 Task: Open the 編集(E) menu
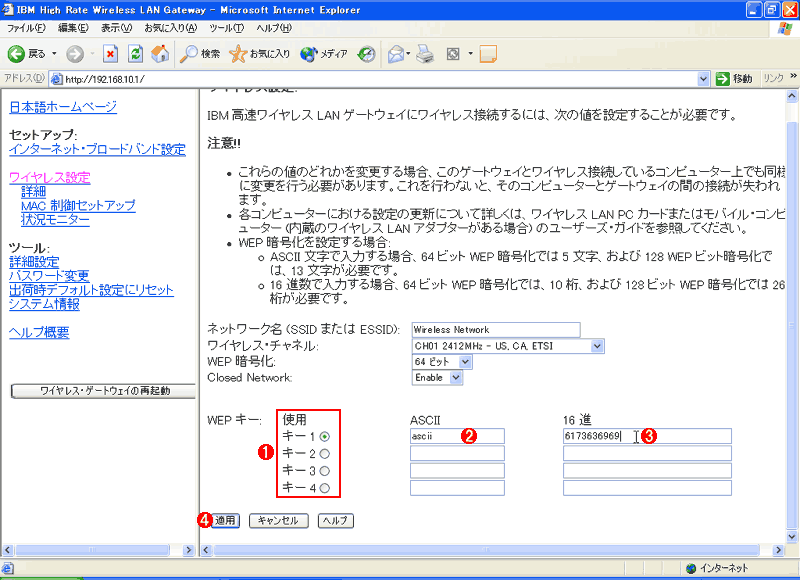click(73, 28)
